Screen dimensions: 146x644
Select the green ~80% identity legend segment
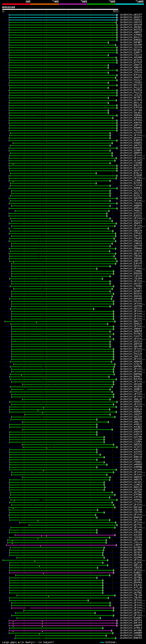click(101, 4)
